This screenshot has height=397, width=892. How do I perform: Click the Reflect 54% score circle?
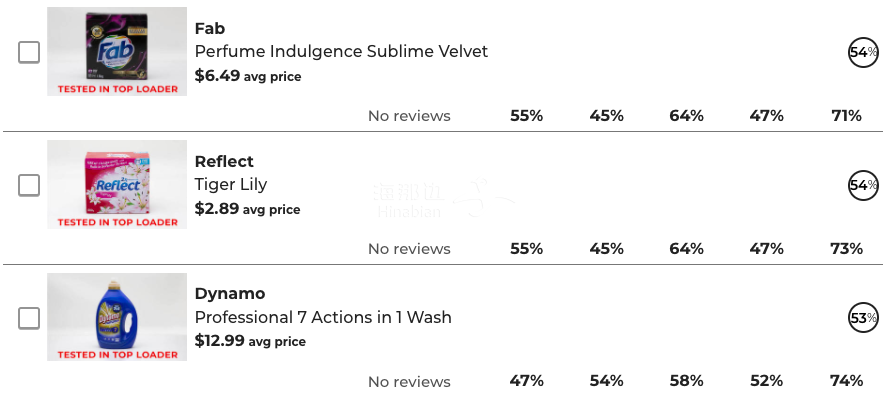tap(863, 185)
